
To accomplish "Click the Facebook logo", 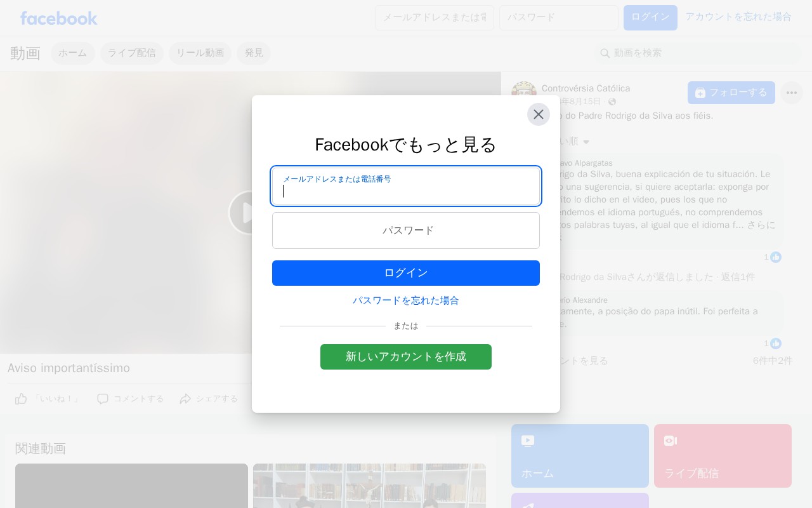I will 59,18.
